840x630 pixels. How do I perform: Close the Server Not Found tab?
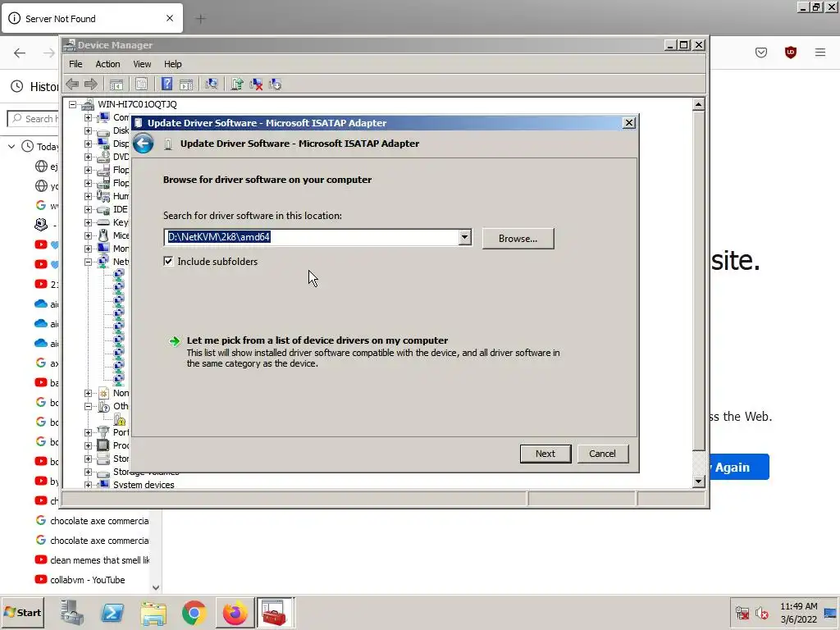click(x=170, y=18)
